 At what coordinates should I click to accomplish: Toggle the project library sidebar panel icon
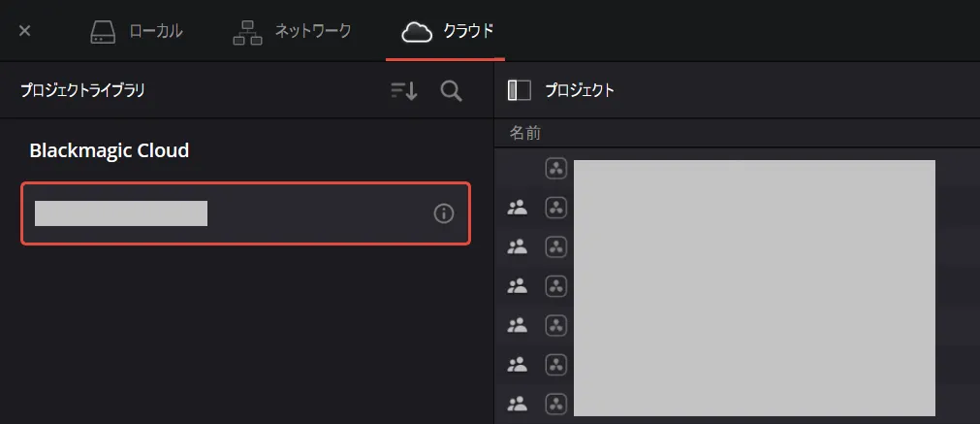click(519, 90)
